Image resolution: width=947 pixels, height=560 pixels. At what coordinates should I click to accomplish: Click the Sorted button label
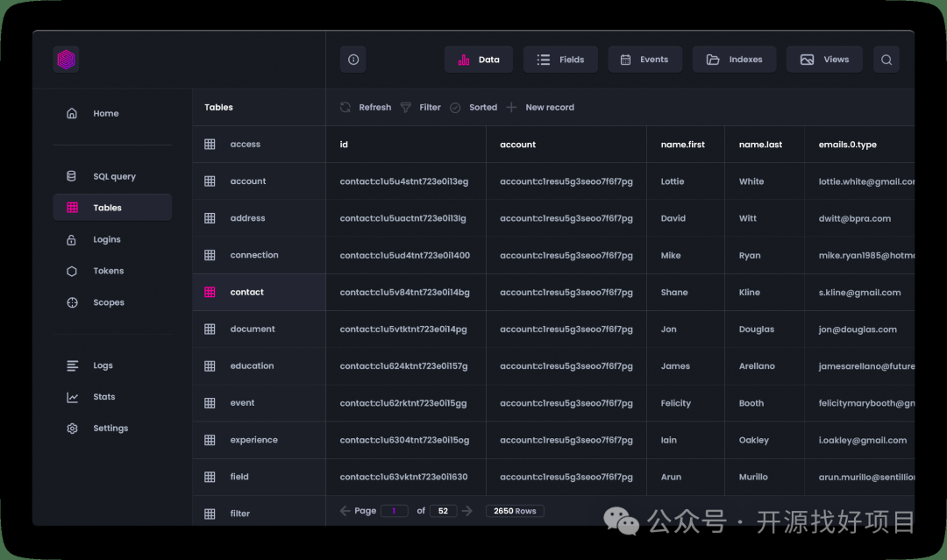483,107
